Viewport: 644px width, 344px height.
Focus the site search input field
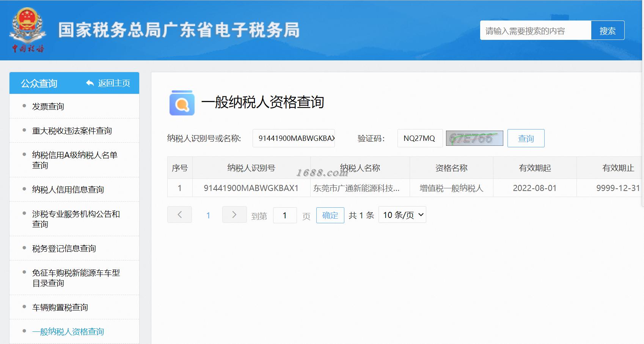(536, 30)
